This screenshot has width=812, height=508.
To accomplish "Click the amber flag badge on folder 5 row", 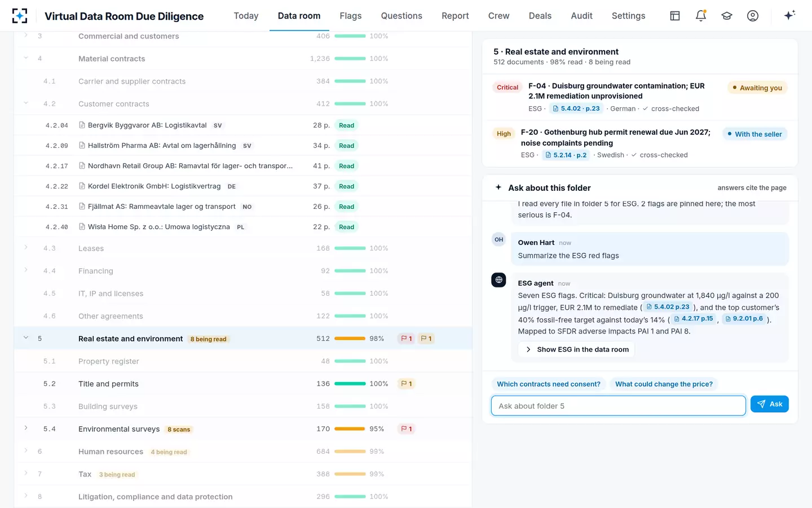I will pyautogui.click(x=426, y=339).
